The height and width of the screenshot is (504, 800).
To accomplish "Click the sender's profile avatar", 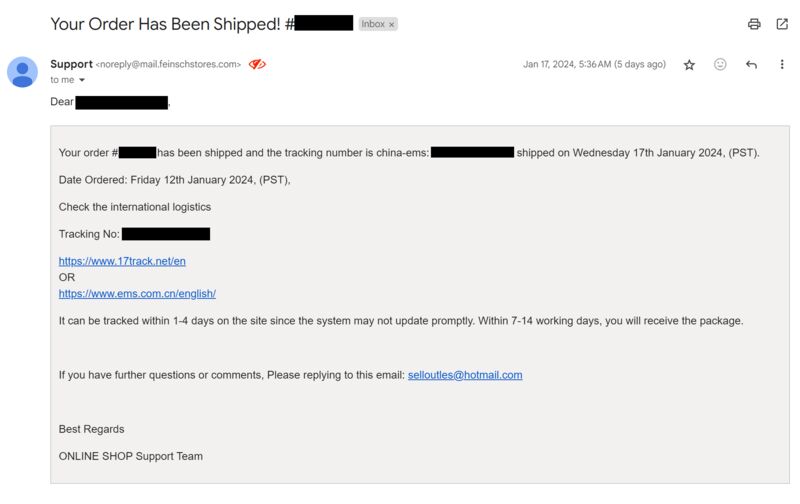I will [x=22, y=72].
